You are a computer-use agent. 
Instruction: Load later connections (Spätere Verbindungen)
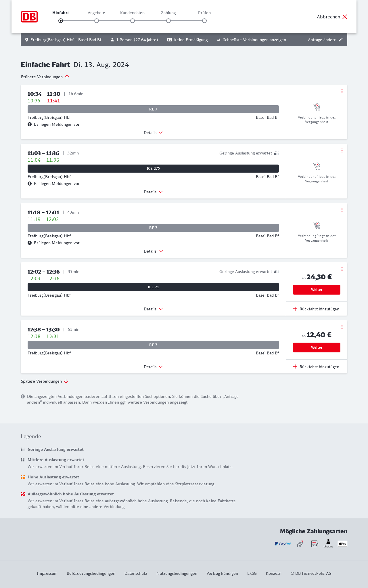coord(45,381)
